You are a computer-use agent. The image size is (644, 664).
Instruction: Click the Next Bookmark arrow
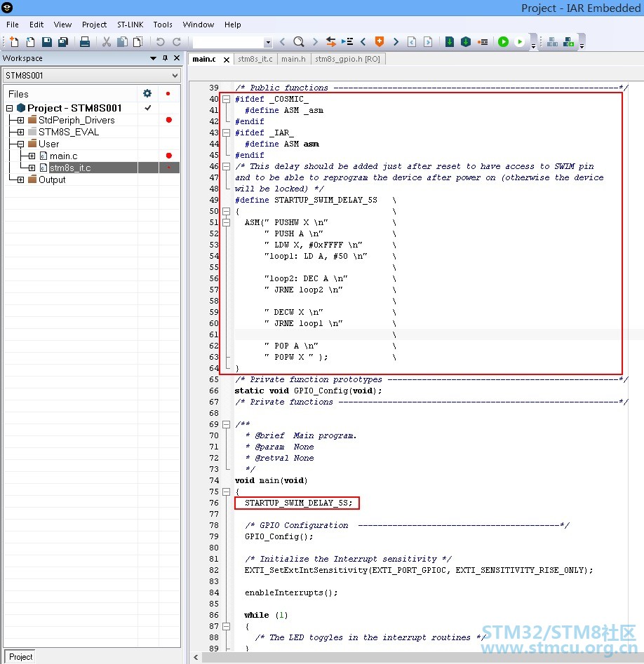pyautogui.click(x=396, y=41)
